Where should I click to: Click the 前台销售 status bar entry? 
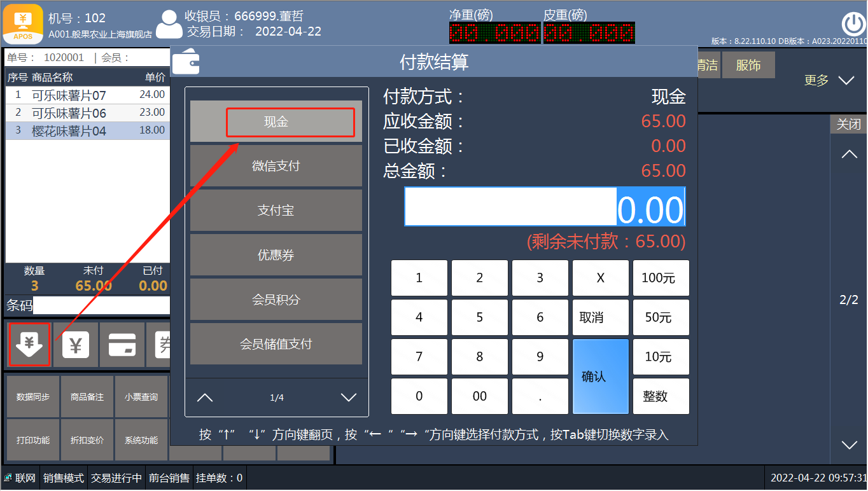[169, 478]
